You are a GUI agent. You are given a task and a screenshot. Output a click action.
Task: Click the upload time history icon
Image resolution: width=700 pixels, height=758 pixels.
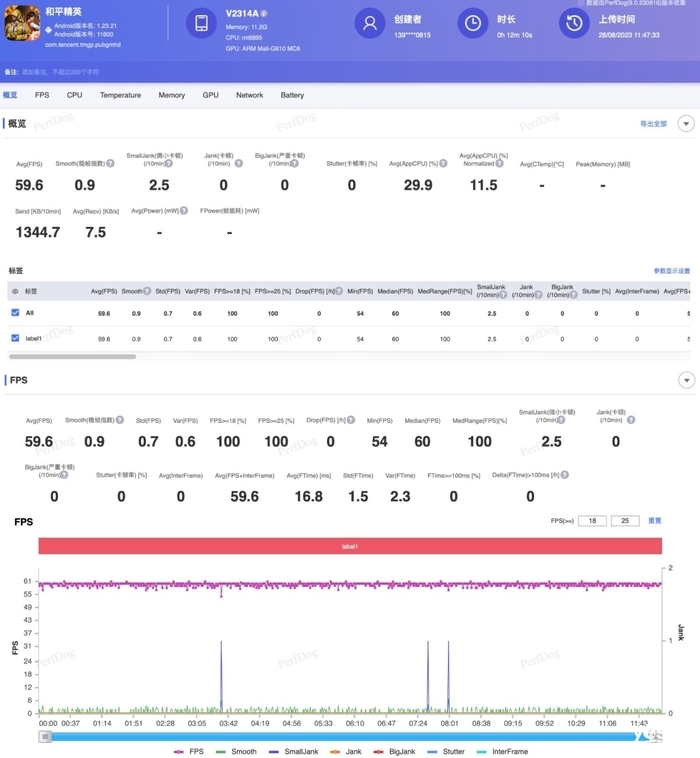pyautogui.click(x=574, y=23)
